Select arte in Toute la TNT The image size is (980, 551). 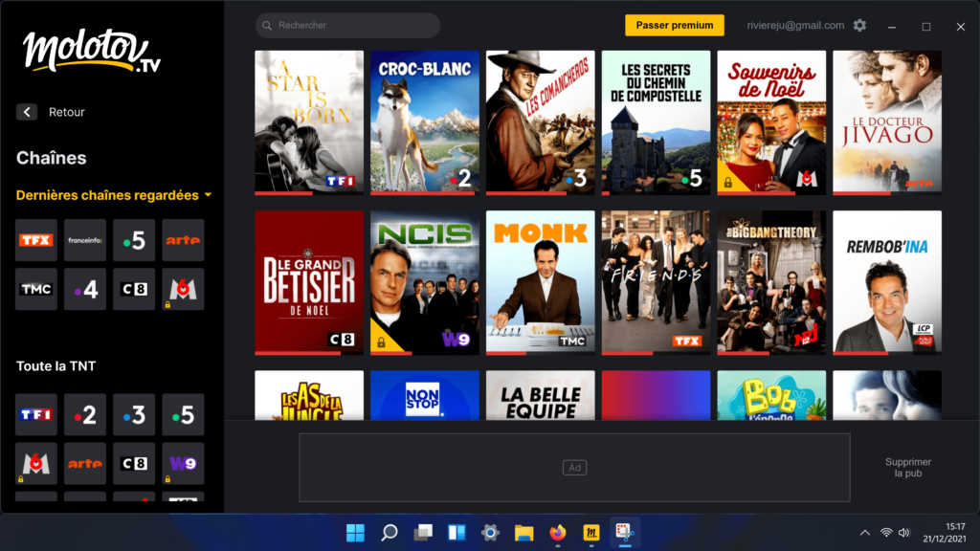pyautogui.click(x=85, y=464)
